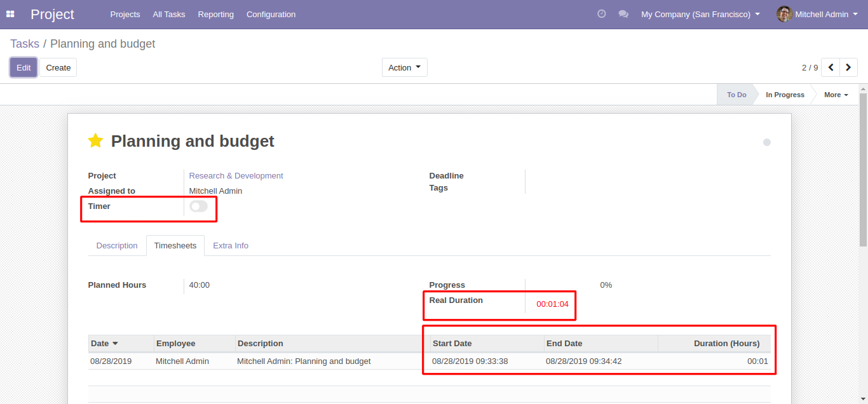Click the grey kanban state dot
Viewport: 868px width, 404px height.
click(x=766, y=142)
